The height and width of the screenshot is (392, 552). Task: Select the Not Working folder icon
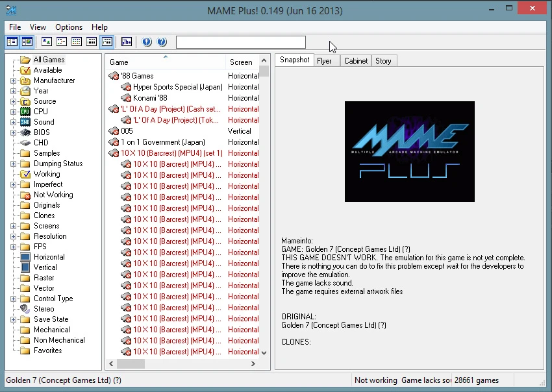pos(25,195)
